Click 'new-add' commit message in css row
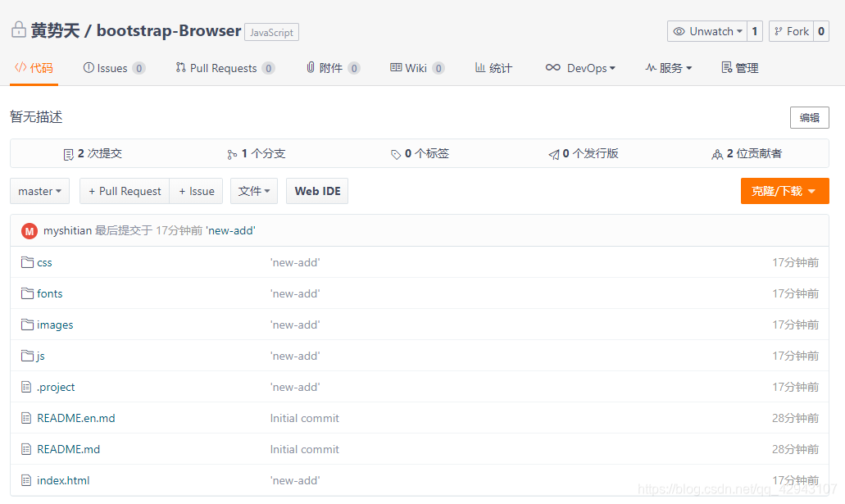 point(295,262)
